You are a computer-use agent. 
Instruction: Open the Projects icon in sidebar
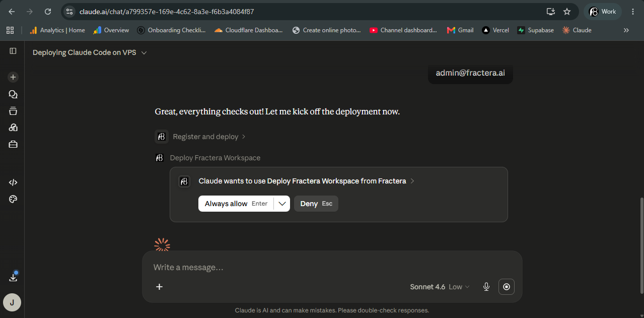click(13, 111)
